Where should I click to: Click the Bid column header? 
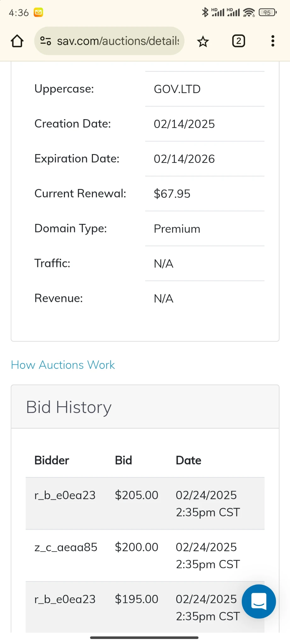(x=123, y=460)
